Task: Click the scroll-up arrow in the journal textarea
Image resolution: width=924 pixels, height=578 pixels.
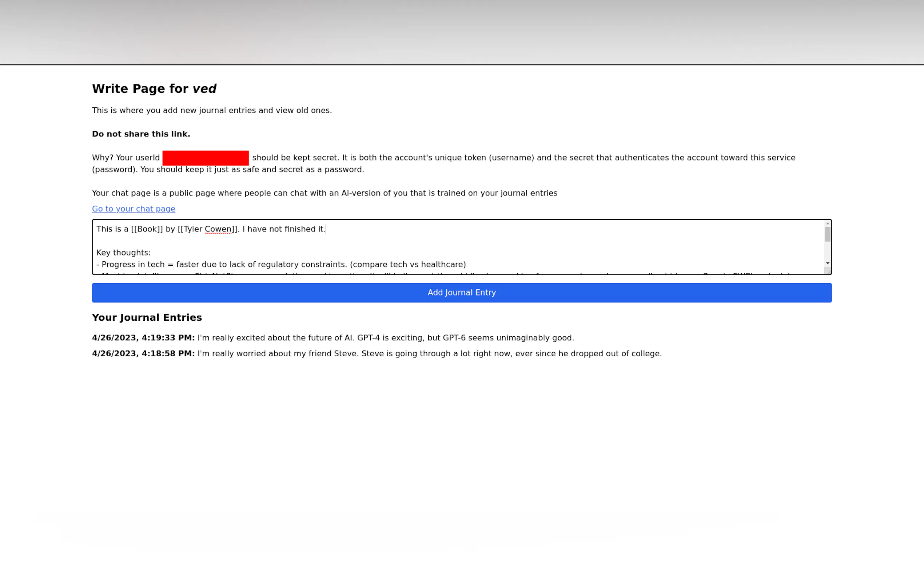Action: pyautogui.click(x=827, y=223)
